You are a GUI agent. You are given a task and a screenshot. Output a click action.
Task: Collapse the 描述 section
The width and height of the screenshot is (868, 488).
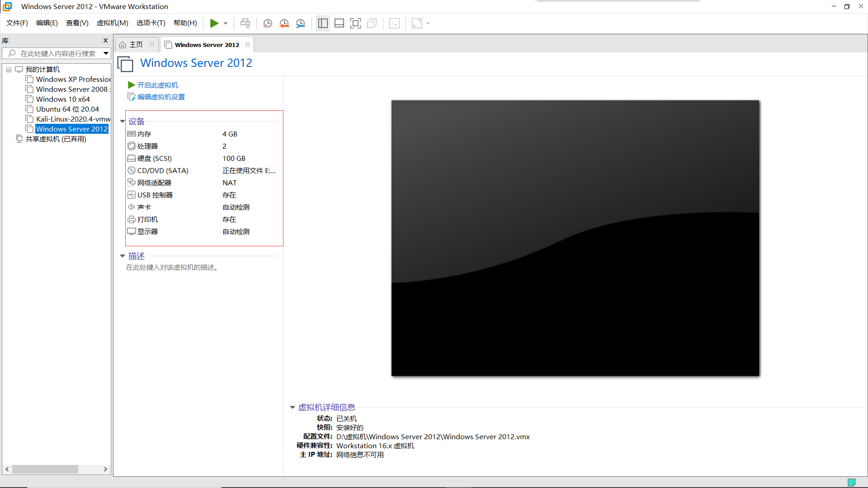click(122, 256)
